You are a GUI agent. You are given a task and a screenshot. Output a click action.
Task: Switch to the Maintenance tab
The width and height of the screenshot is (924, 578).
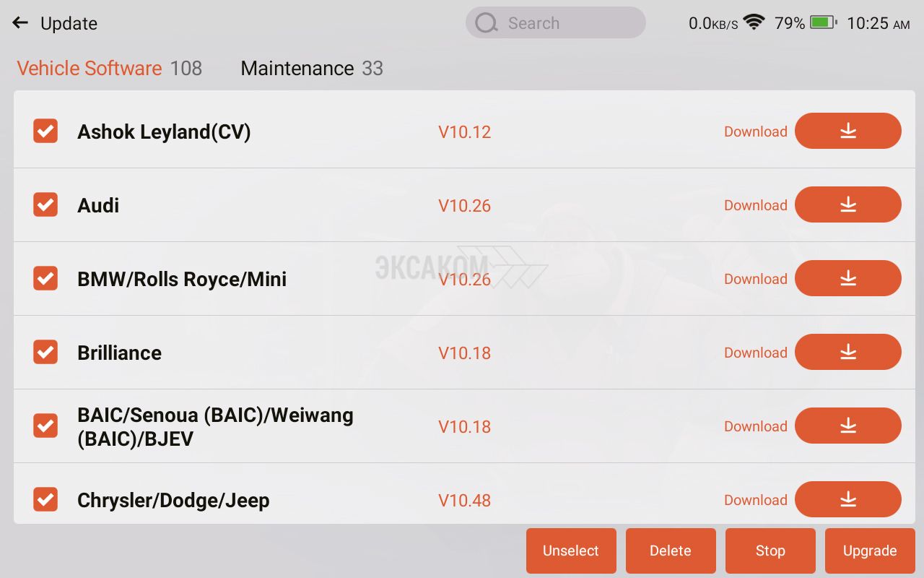coord(312,69)
